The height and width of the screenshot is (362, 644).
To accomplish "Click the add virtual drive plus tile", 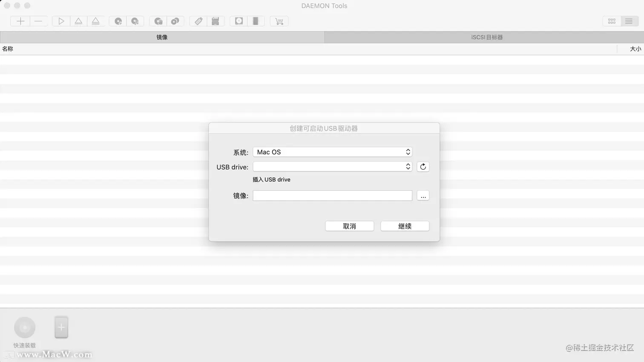I will point(61,328).
